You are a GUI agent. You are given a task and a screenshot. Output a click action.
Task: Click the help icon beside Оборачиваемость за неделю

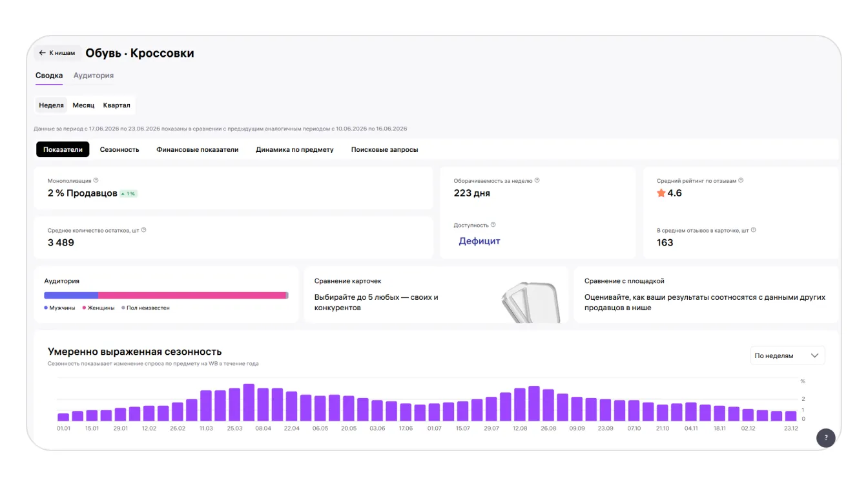pyautogui.click(x=537, y=181)
